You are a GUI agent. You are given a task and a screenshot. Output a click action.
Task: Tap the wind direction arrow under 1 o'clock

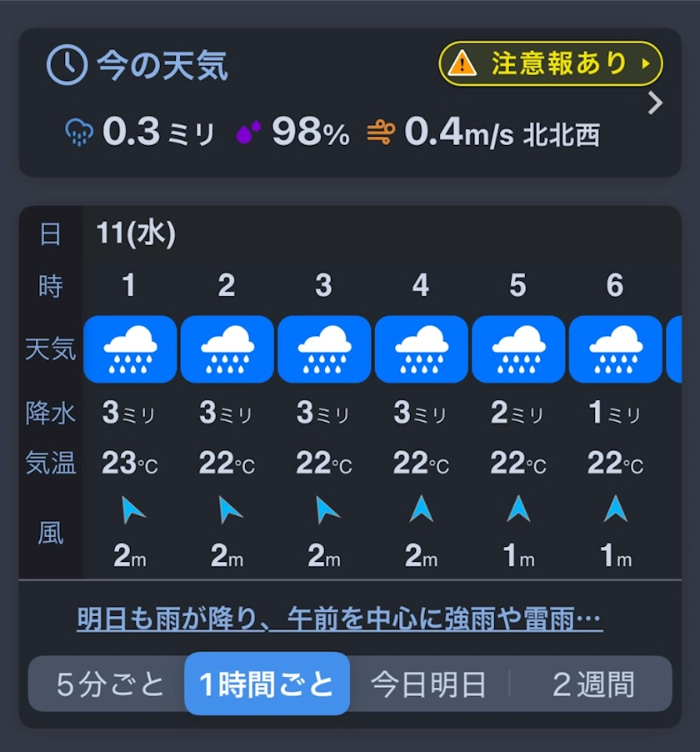pos(132,509)
